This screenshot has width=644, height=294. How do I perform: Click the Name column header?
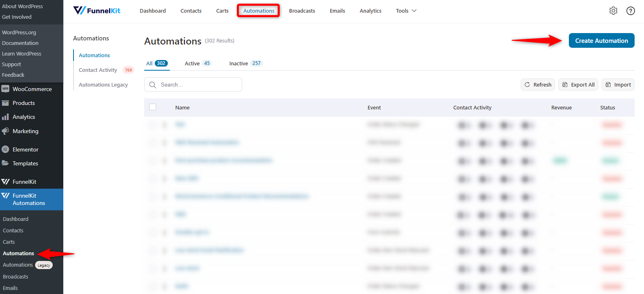point(182,107)
